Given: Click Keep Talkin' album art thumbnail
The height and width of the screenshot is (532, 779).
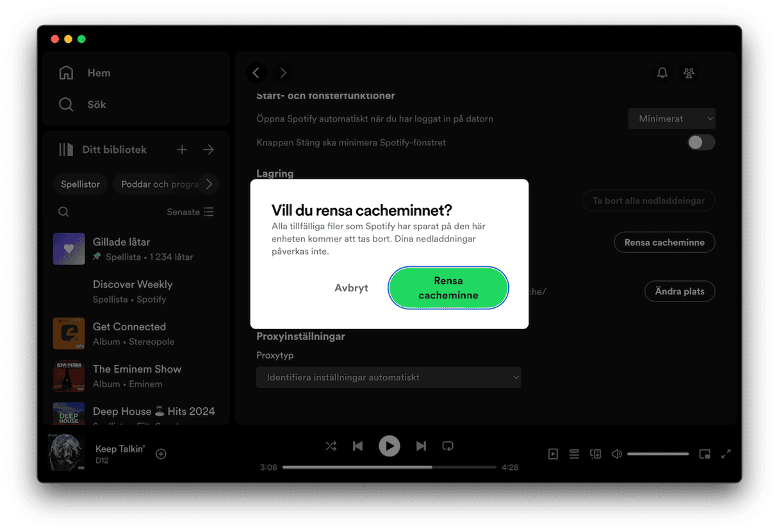Looking at the screenshot, I should 67,453.
